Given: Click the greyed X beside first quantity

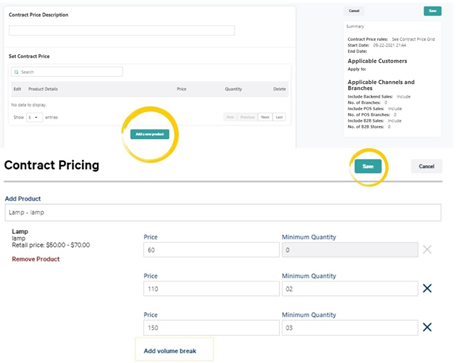Looking at the screenshot, I should coord(427,249).
